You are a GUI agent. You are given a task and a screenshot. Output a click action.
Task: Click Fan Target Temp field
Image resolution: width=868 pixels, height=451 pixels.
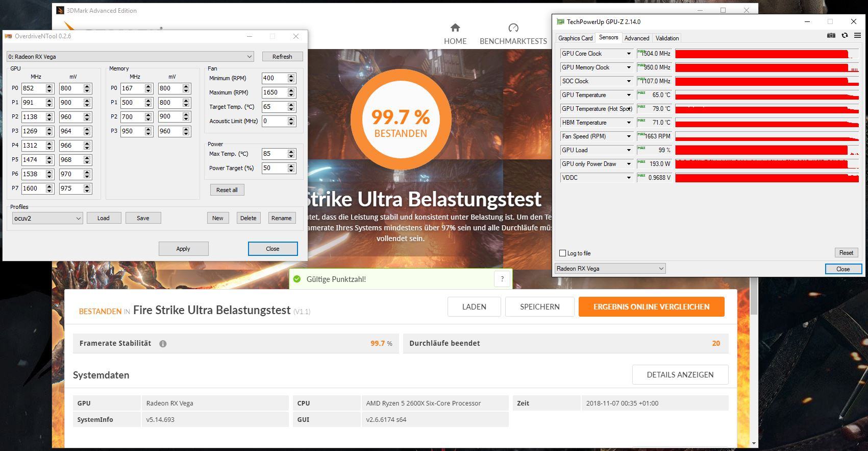[275, 107]
